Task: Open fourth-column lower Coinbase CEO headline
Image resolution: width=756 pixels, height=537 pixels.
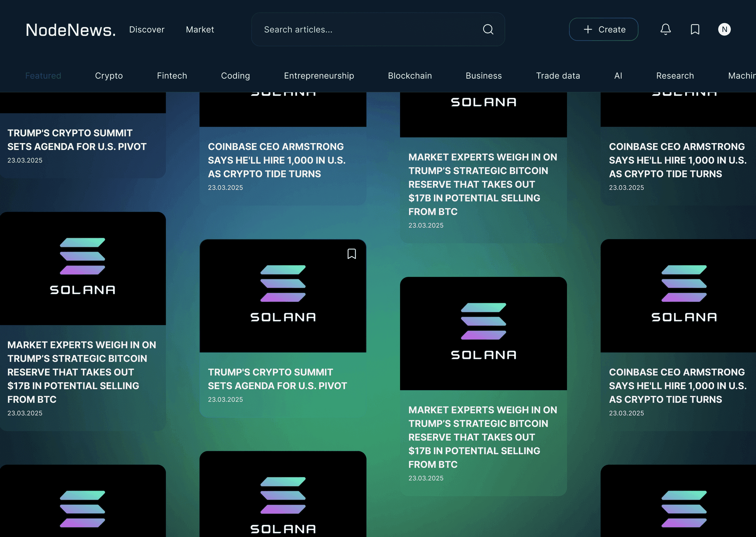Action: pos(678,386)
